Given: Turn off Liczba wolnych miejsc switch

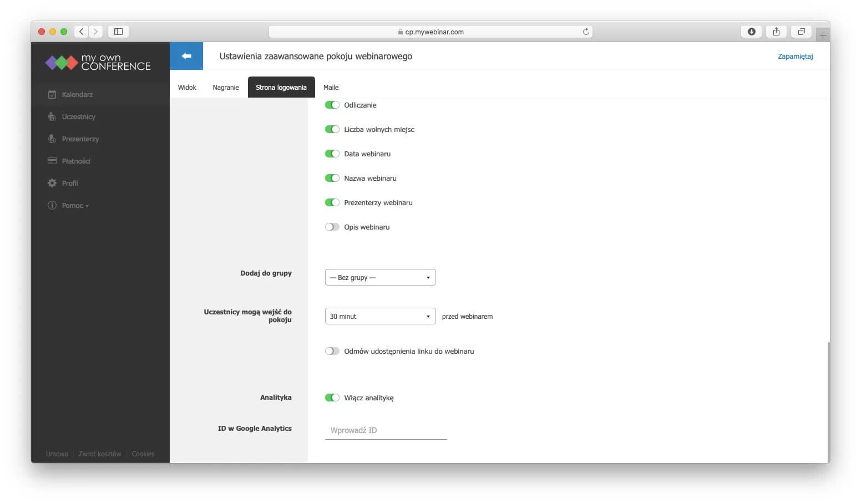Looking at the screenshot, I should point(332,129).
